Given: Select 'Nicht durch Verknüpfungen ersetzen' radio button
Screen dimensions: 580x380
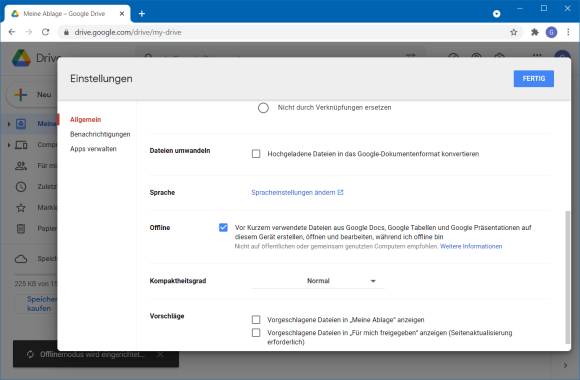Looking at the screenshot, I should tap(263, 108).
